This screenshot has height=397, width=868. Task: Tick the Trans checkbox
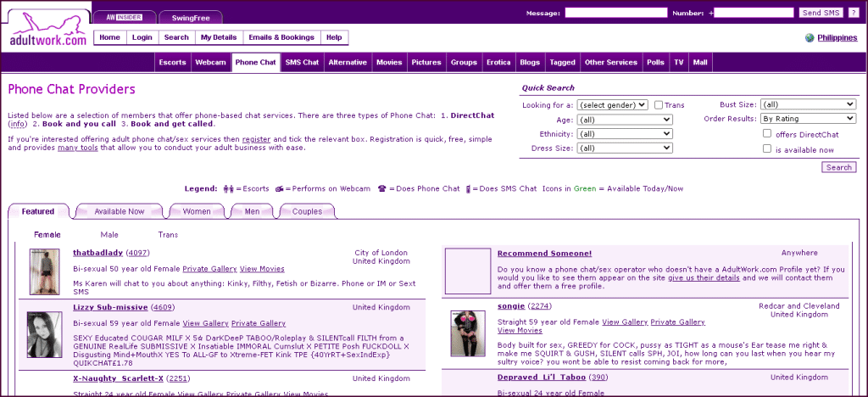[658, 104]
